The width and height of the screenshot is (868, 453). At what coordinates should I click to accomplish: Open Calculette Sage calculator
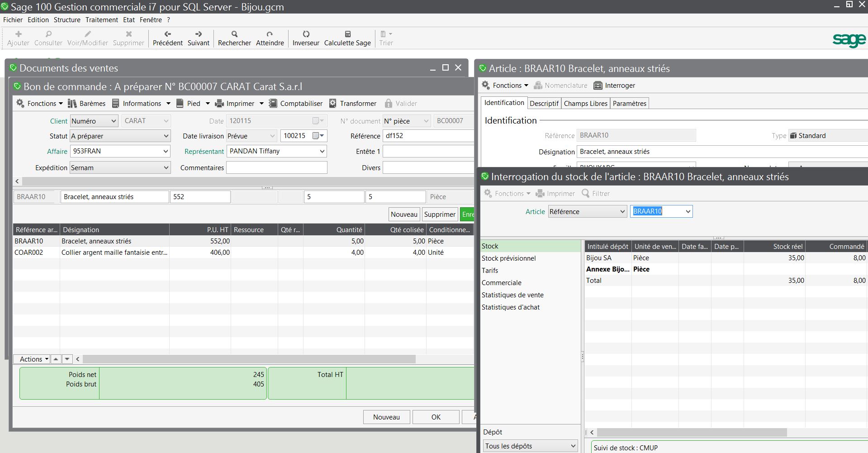coord(347,38)
